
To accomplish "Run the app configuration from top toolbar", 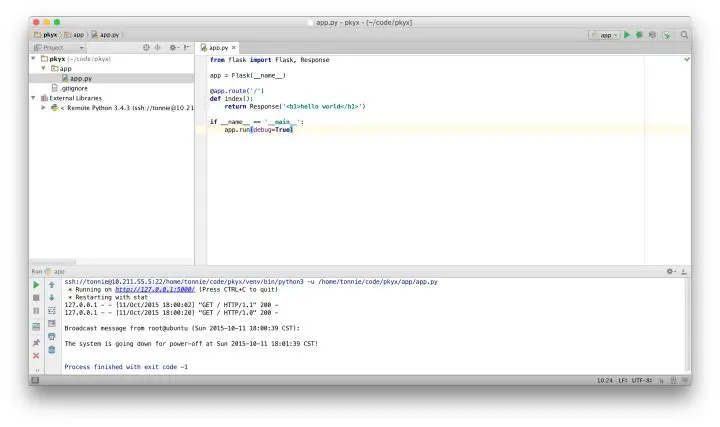I will click(627, 35).
